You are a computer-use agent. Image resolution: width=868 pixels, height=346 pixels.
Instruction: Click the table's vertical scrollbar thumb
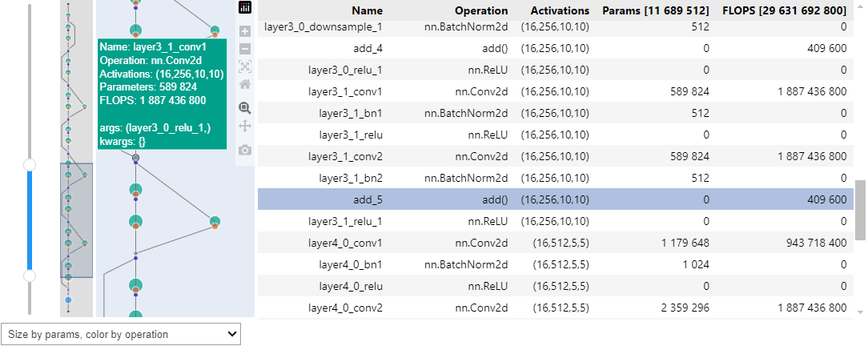click(x=860, y=210)
